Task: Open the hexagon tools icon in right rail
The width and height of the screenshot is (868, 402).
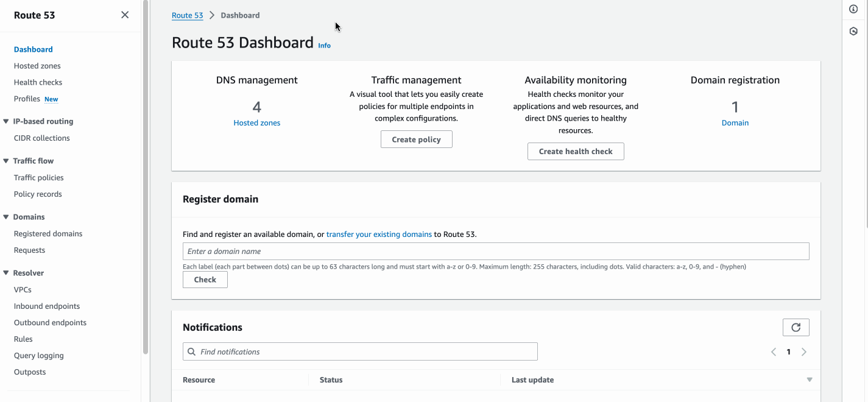Action: point(853,31)
